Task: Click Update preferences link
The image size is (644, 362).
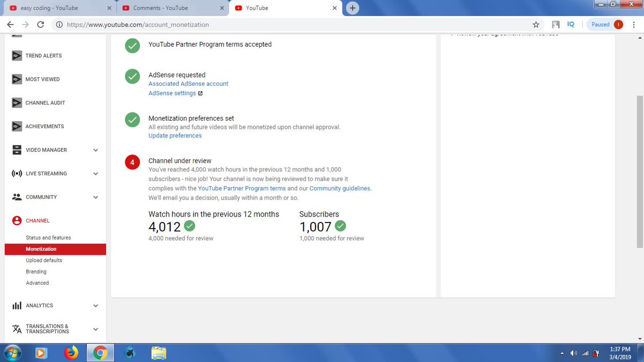Action: [x=175, y=136]
